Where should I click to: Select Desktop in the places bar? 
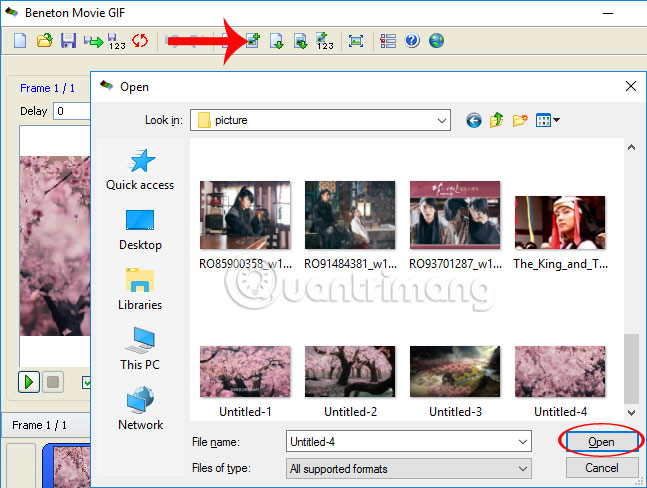(140, 230)
